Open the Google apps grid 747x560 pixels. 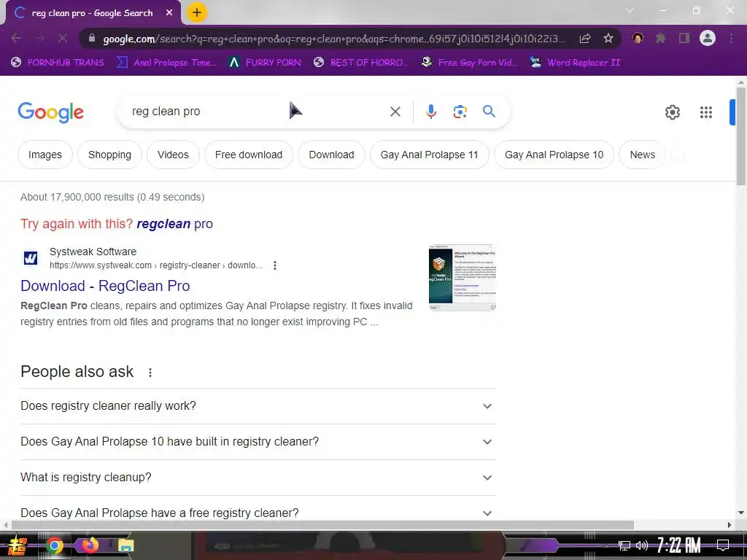point(705,112)
